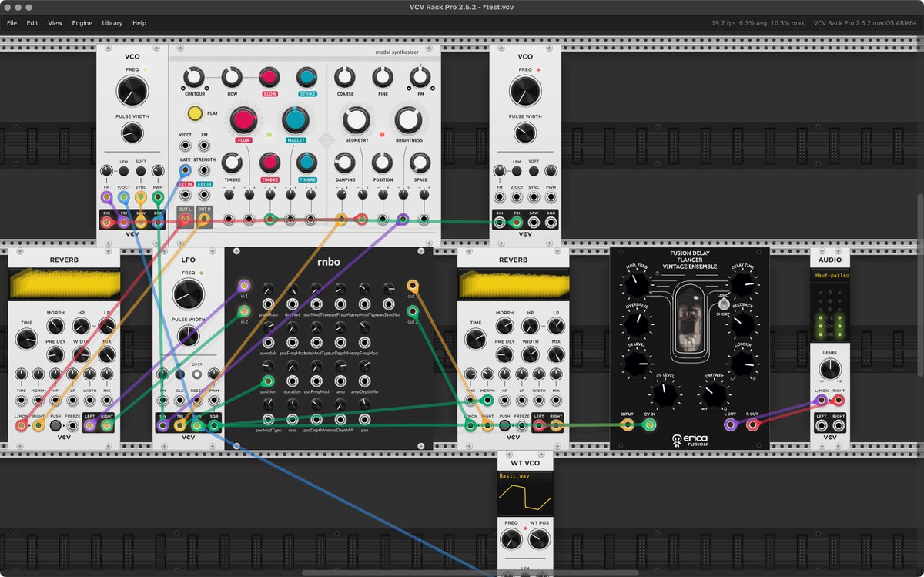Click the rnbo out 2 port
Viewport: 924px width, 577px height.
413,312
